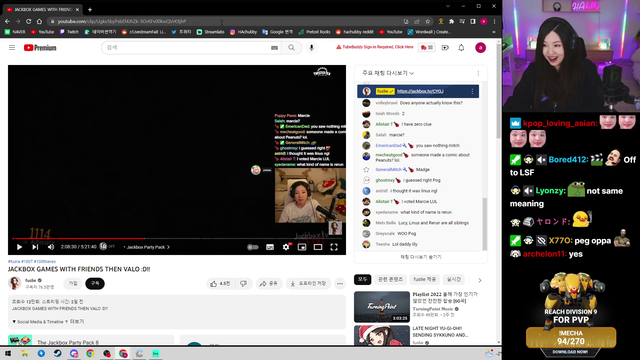
Task: Click the join membership button
Action: pyautogui.click(x=73, y=283)
